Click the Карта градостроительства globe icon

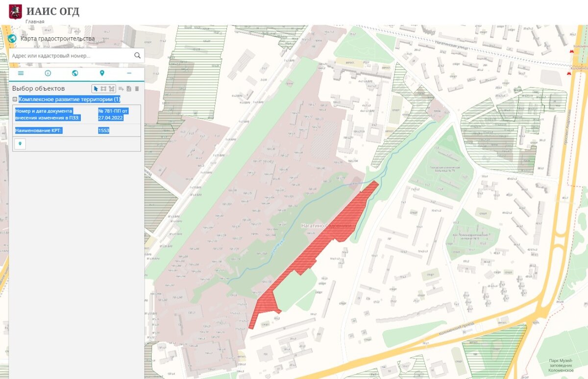[x=13, y=39]
